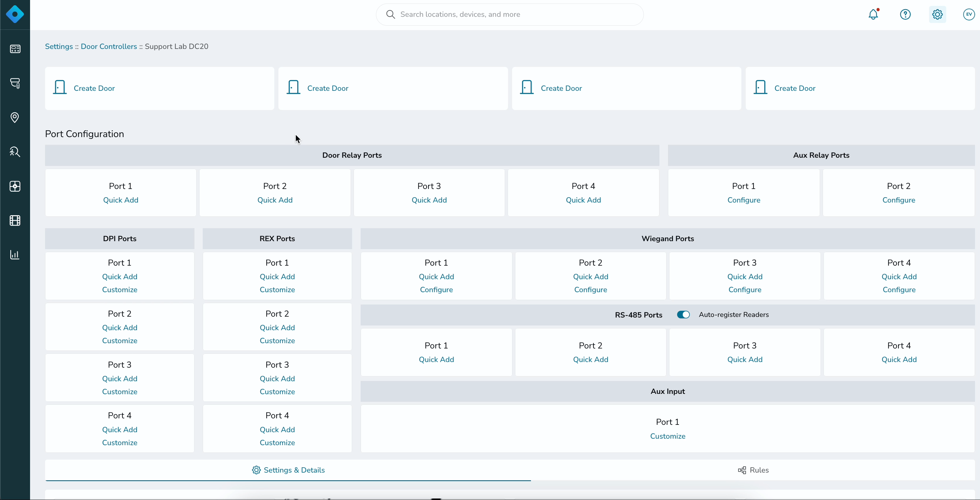The height and width of the screenshot is (500, 980).
Task: Open the locations pin icon in sidebar
Action: click(x=15, y=117)
